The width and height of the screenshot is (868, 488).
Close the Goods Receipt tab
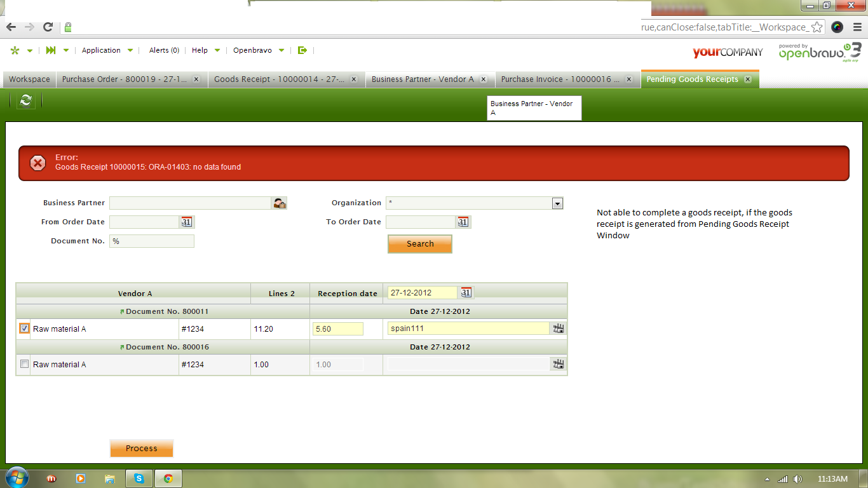[x=354, y=79]
